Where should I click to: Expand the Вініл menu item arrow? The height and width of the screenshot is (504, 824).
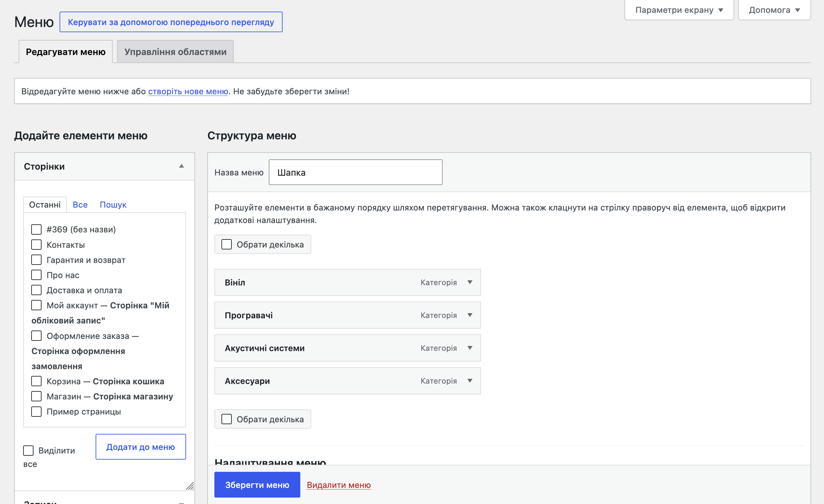pos(470,282)
